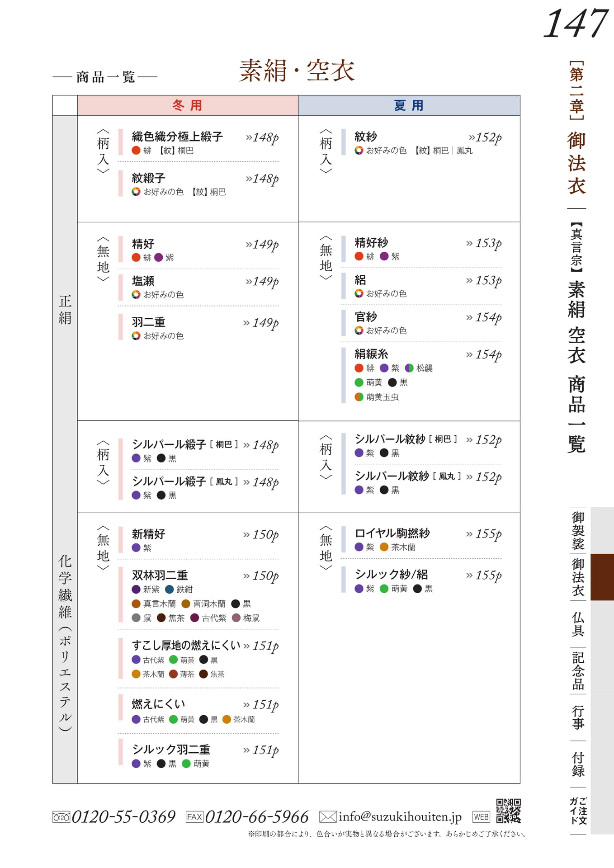Click the envelope email icon
The width and height of the screenshot is (614, 868).
pos(328,816)
